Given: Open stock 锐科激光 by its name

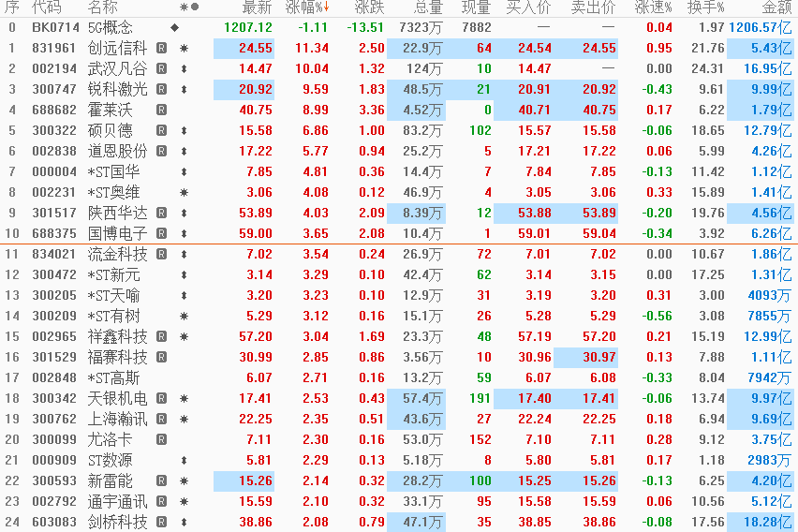Looking at the screenshot, I should coord(118,90).
